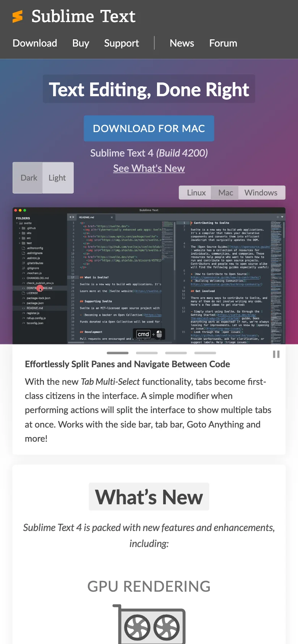This screenshot has width=298, height=644.
Task: Open the Download page from navigation
Action: [x=35, y=43]
